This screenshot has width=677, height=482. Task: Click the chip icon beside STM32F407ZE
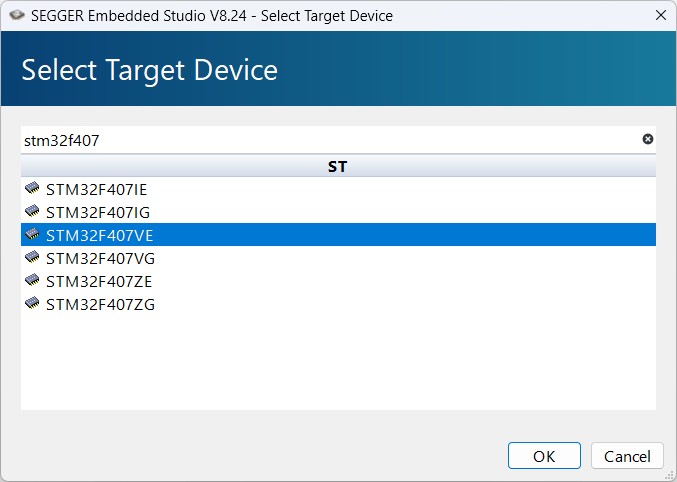33,281
